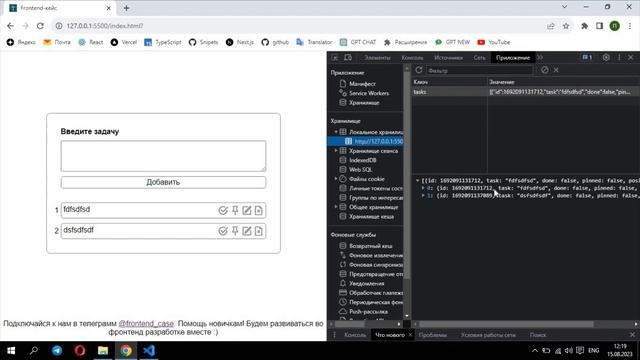The height and width of the screenshot is (360, 640).
Task: Go back in browser history
Action: (x=10, y=26)
